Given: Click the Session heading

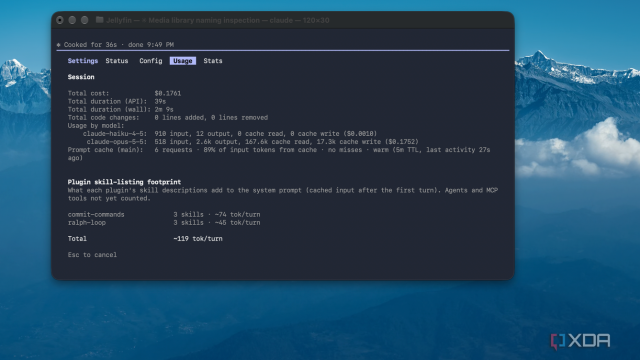Looking at the screenshot, I should coord(81,77).
